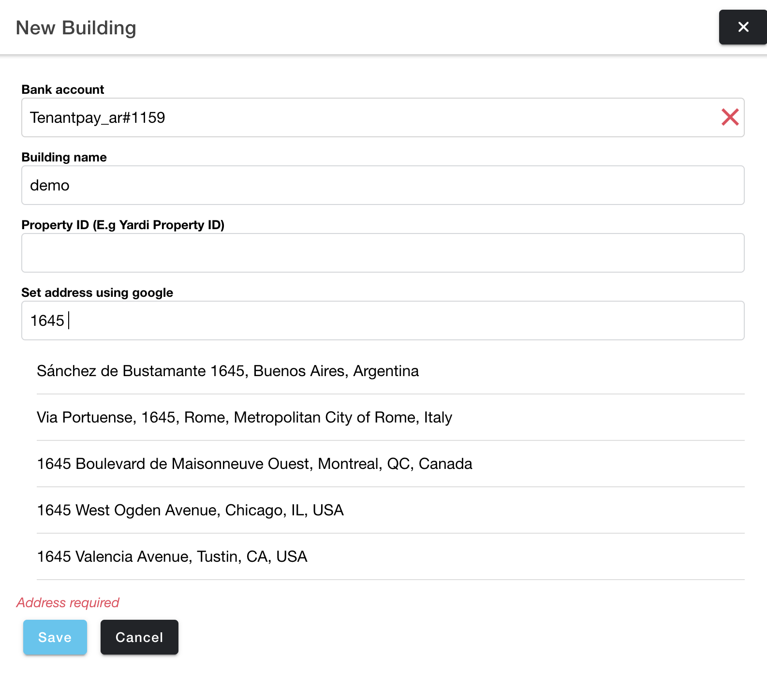Click the demo text in Building name
The width and height of the screenshot is (767, 700).
49,185
